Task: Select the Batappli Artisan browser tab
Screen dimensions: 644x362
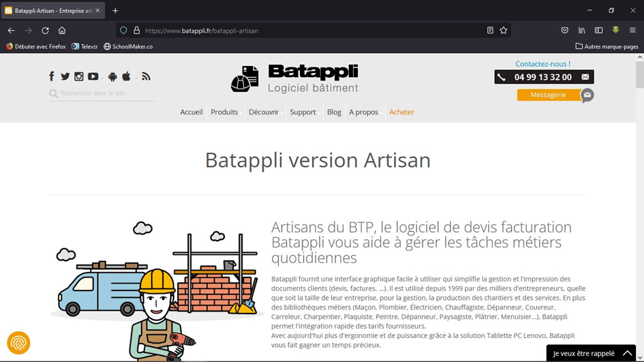Action: click(x=52, y=11)
